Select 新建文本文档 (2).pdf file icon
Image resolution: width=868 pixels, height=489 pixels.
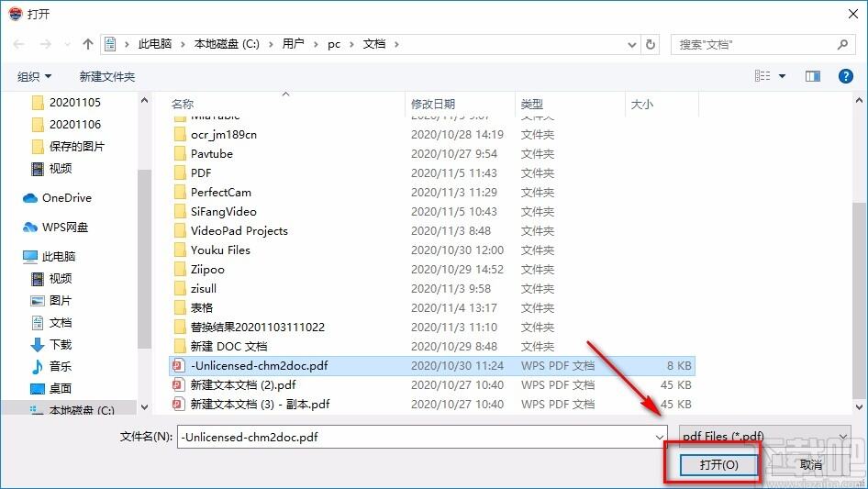[x=178, y=385]
